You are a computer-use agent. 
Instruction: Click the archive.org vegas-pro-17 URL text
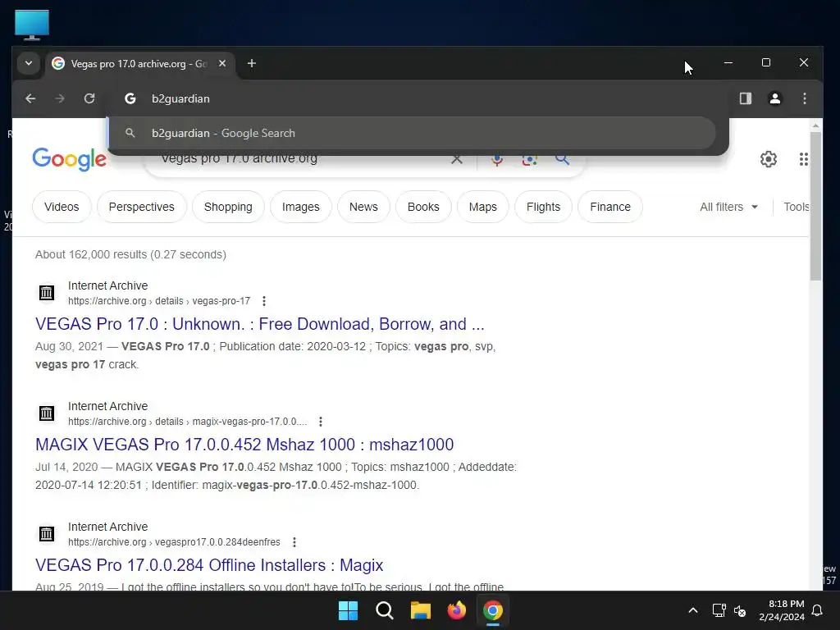(159, 301)
